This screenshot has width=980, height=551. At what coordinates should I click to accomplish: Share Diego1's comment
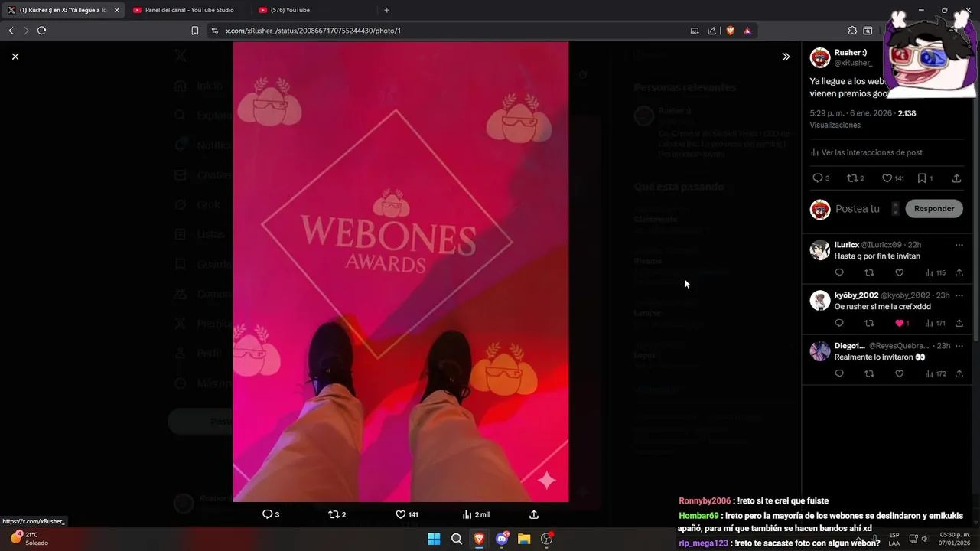(x=959, y=373)
